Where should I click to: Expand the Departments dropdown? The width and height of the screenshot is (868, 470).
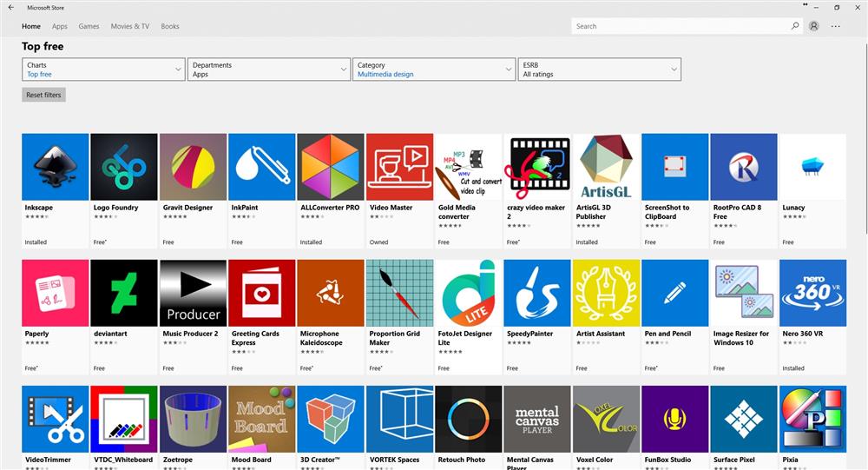[x=269, y=70]
